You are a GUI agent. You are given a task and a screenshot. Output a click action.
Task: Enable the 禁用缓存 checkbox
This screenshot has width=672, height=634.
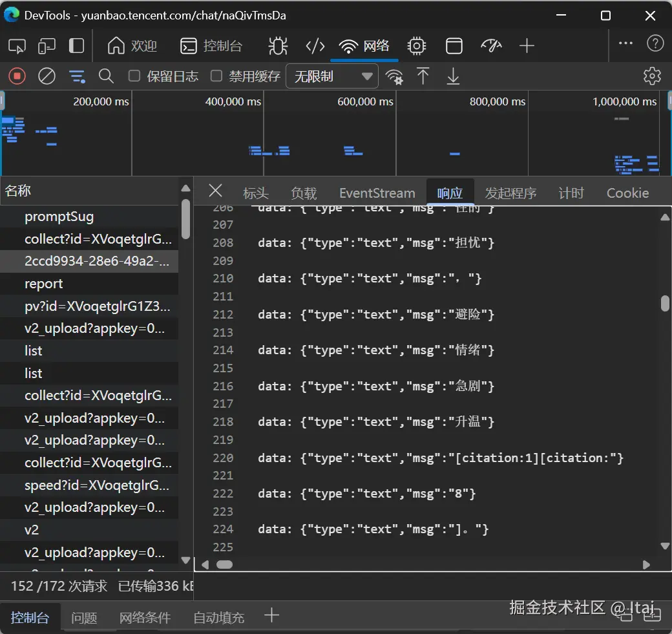(x=216, y=76)
